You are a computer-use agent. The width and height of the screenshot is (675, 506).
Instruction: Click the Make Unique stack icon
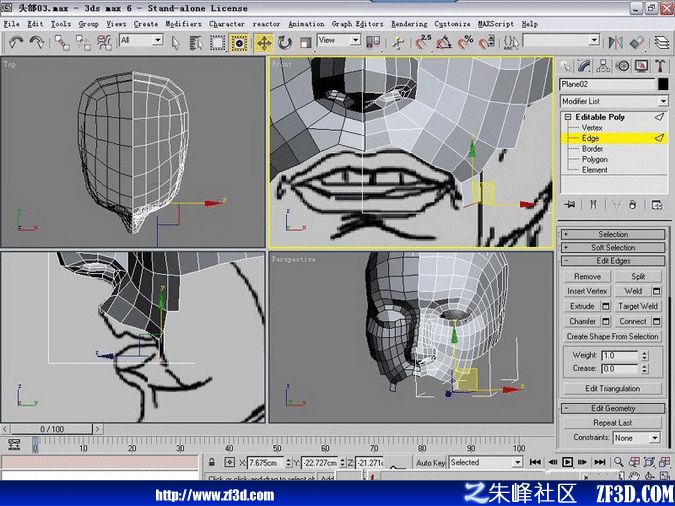coord(616,205)
